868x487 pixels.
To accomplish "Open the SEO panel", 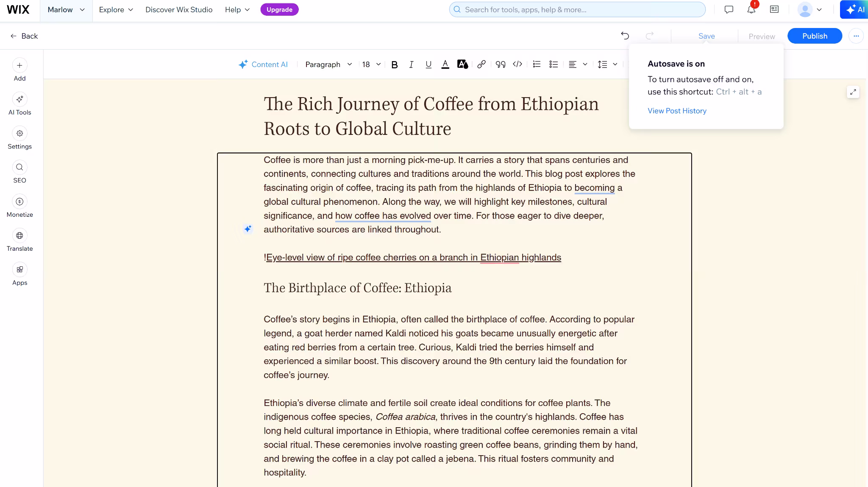I will pyautogui.click(x=19, y=172).
